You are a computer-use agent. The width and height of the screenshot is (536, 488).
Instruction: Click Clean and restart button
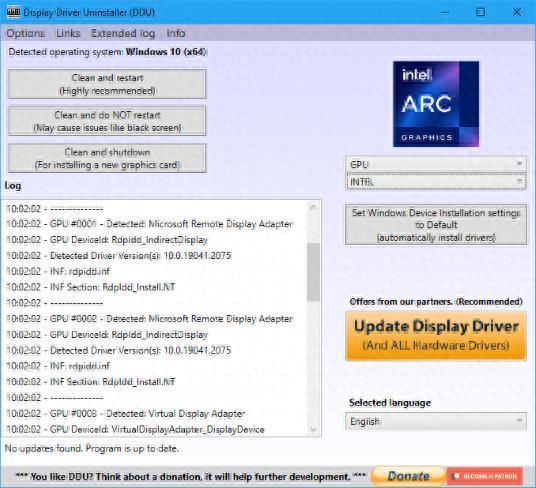107,84
